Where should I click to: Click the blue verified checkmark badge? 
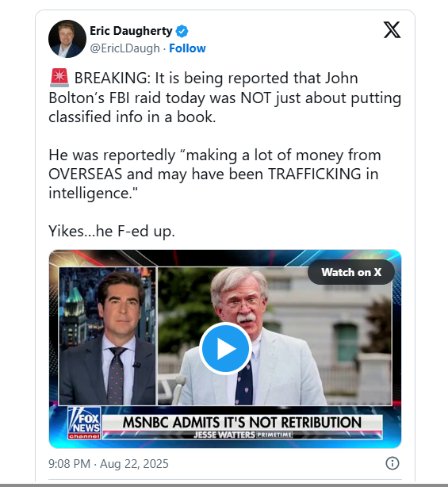coord(182,31)
